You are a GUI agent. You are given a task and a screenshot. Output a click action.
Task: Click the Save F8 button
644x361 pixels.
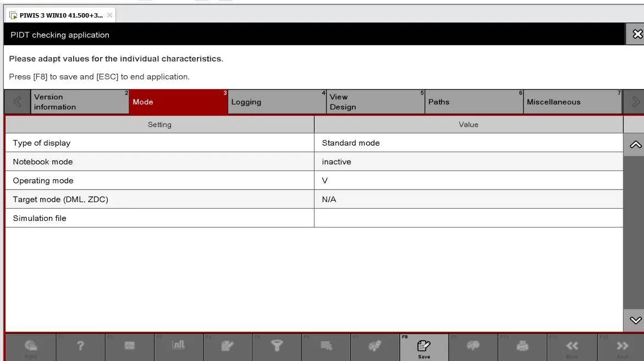(424, 347)
